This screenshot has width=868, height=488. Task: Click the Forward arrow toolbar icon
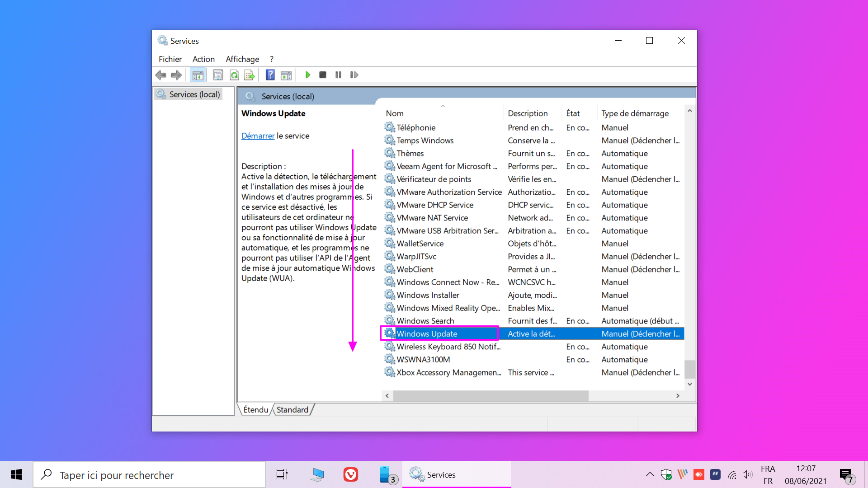coord(176,75)
